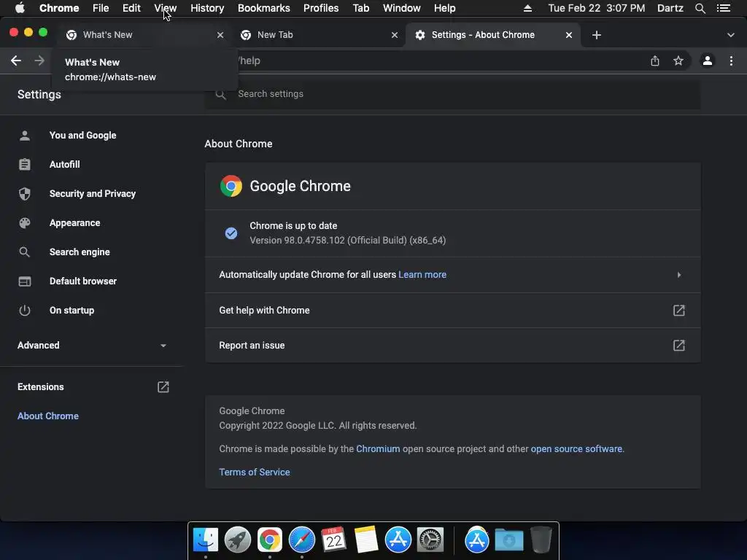Image resolution: width=747 pixels, height=560 pixels.
Task: Click Spotlight search in menu bar
Action: pos(700,8)
